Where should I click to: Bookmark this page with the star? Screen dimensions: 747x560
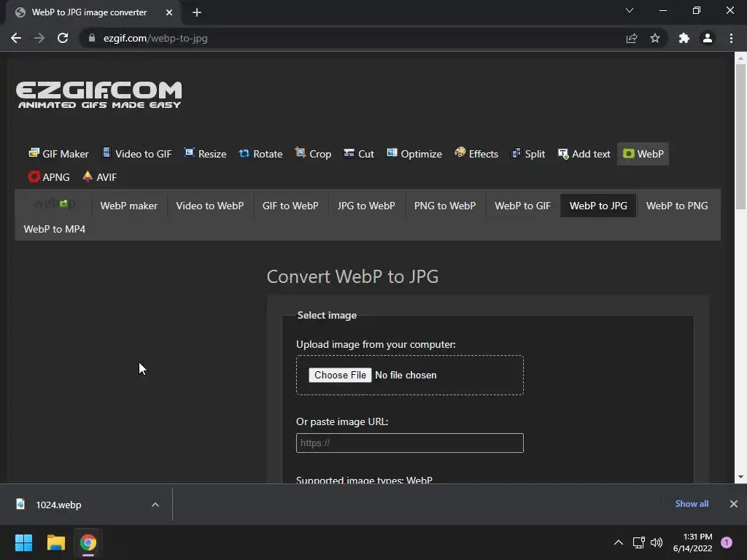coord(655,38)
